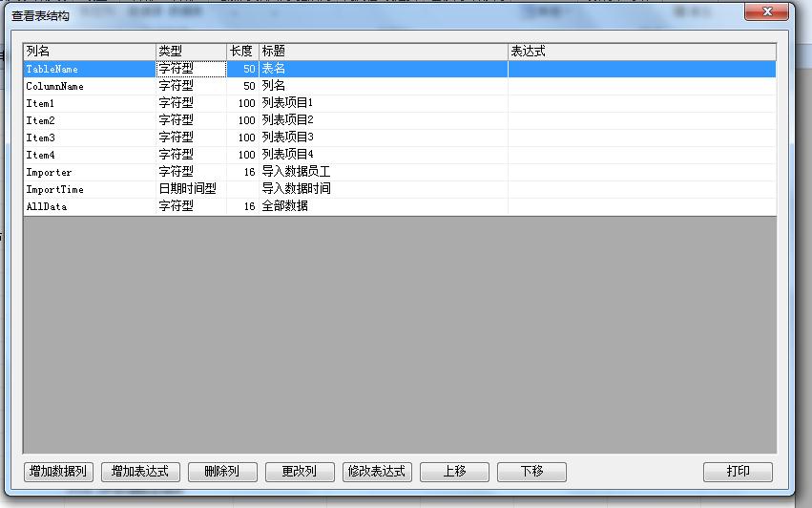Click the 字符型 type cell of Importer

[x=191, y=172]
